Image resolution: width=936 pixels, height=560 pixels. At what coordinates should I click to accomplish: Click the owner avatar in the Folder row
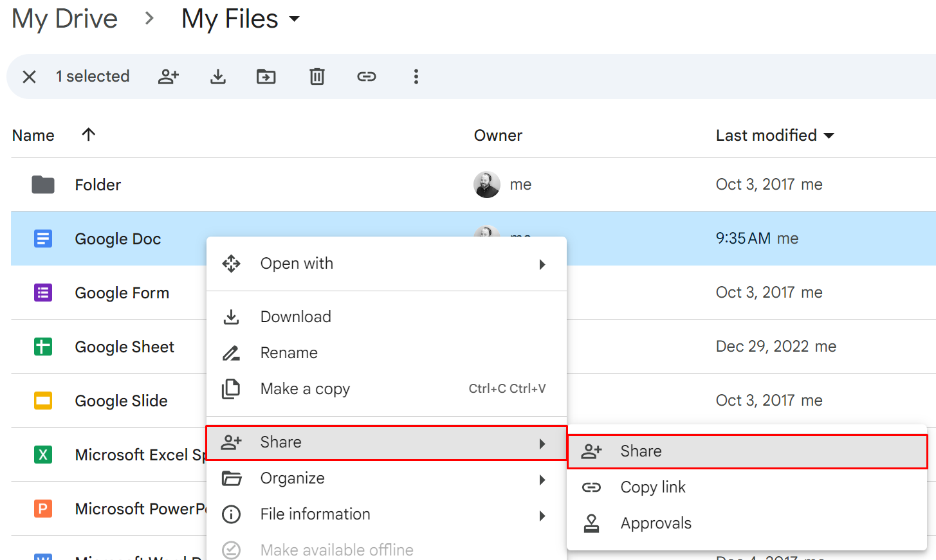pyautogui.click(x=487, y=185)
